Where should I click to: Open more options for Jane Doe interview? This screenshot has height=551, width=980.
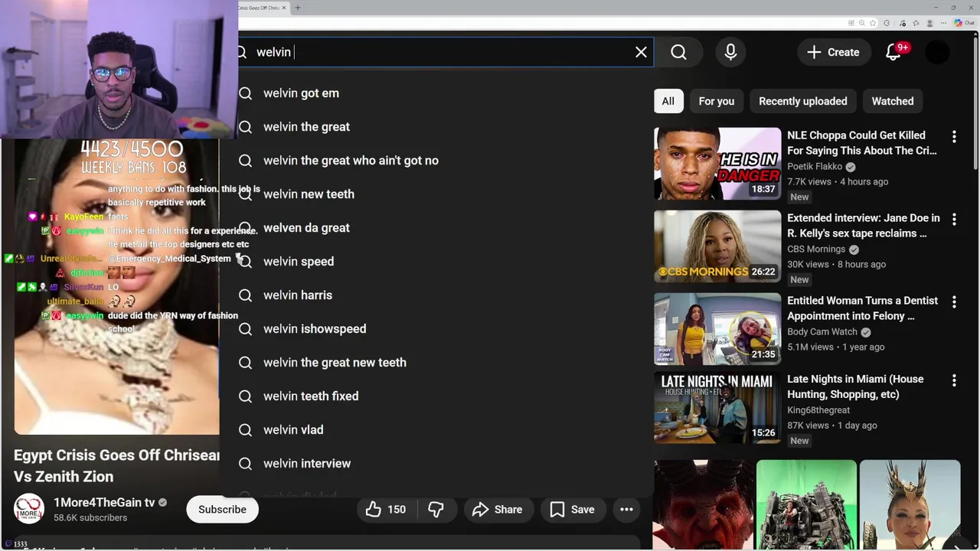954,220
